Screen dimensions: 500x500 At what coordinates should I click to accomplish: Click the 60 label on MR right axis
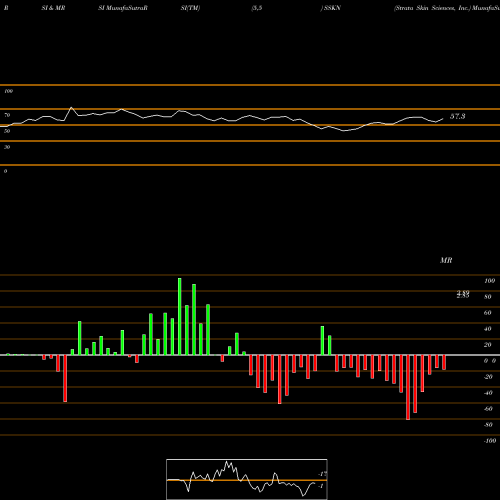click(x=488, y=313)
